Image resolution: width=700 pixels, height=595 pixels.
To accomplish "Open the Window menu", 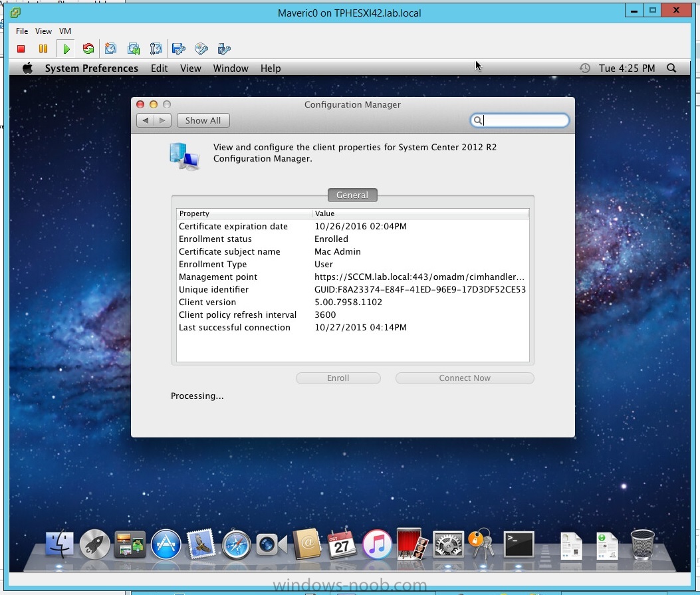I will coord(231,68).
